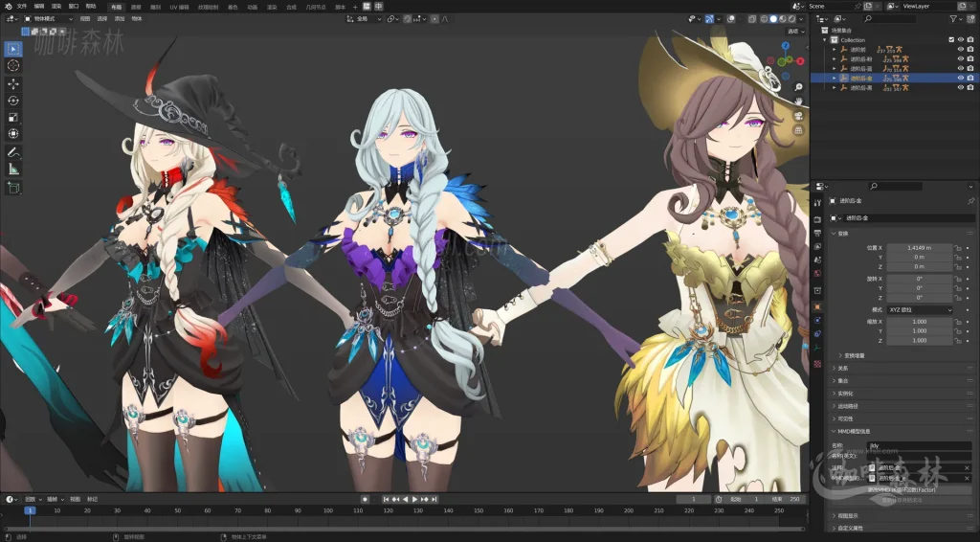The width and height of the screenshot is (980, 542).
Task: Open the 标记 marker menu in timeline
Action: point(93,499)
